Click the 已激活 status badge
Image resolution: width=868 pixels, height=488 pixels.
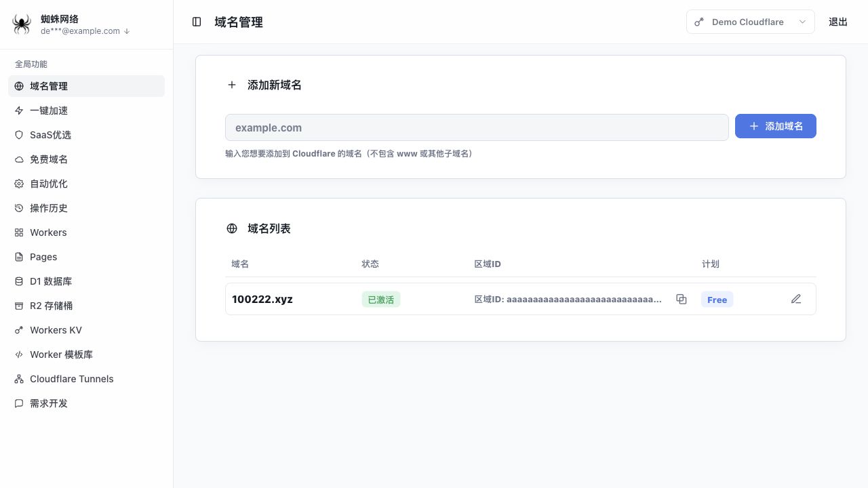[x=381, y=300]
